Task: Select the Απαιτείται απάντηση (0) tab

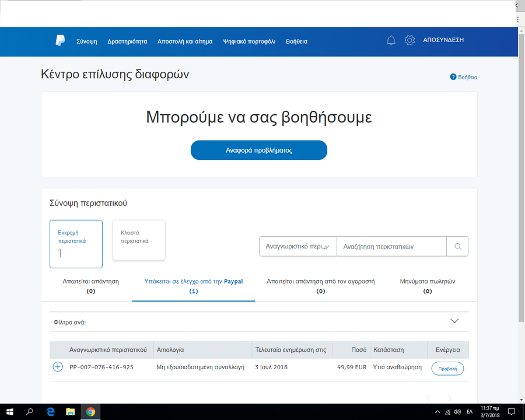Action: [91, 286]
